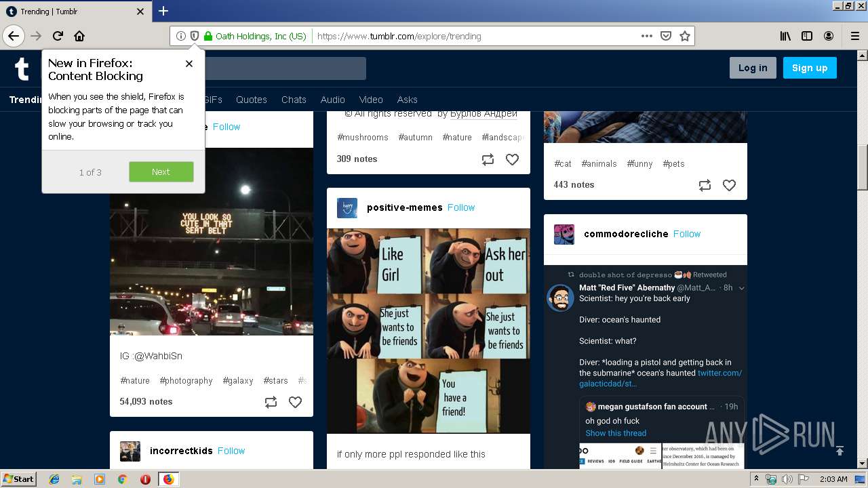Open the #funny tag

point(640,163)
